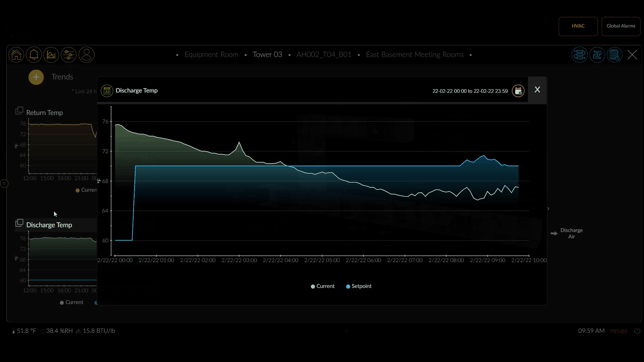
Task: Open the energy power meter icon
Action: coord(597,55)
